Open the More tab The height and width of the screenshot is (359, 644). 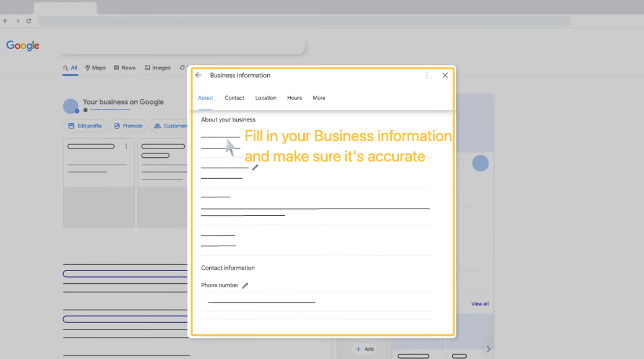tap(319, 98)
